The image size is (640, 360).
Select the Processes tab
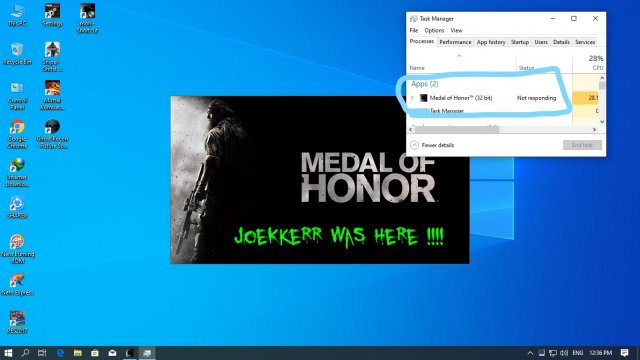(x=422, y=42)
